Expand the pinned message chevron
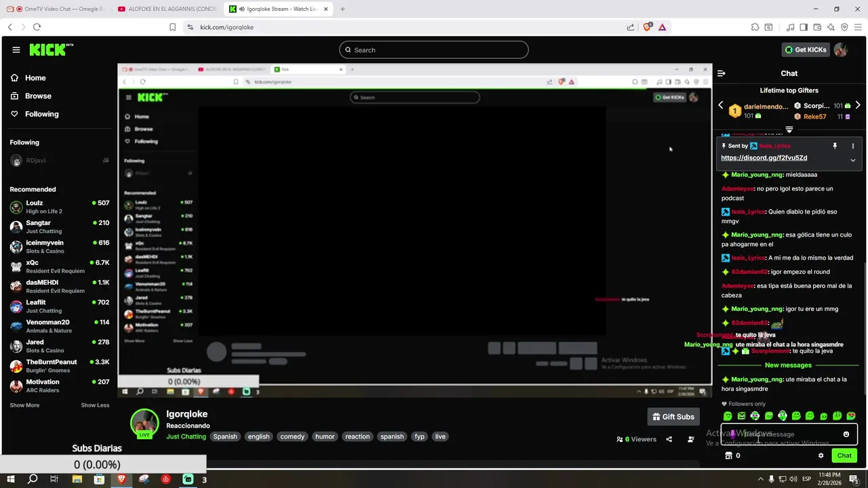This screenshot has width=868, height=488. 853,160
